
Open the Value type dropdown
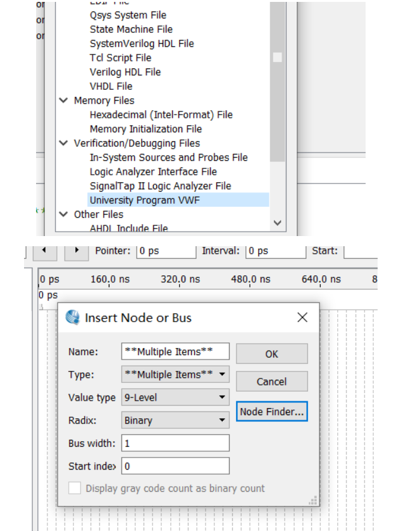click(175, 397)
